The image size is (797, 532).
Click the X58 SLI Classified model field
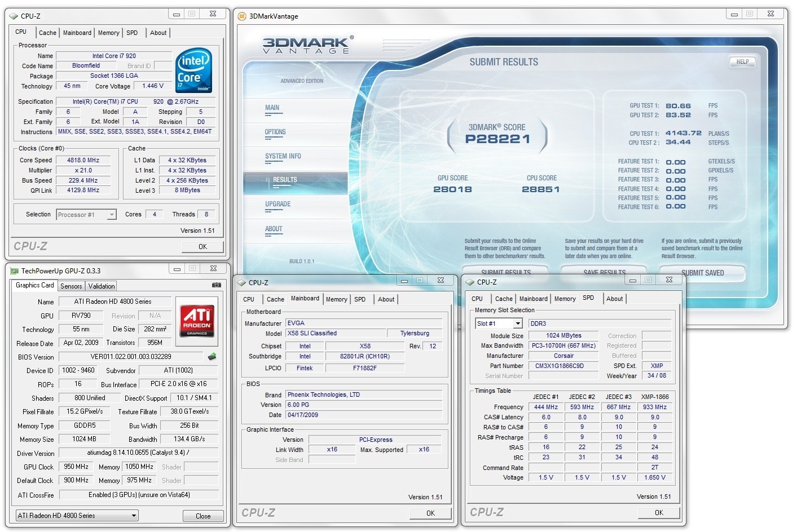[336, 333]
